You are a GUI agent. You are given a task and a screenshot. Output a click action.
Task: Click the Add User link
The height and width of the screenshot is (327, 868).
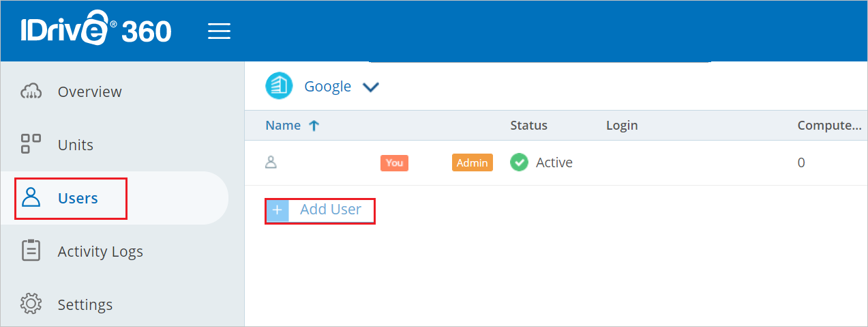pos(331,210)
